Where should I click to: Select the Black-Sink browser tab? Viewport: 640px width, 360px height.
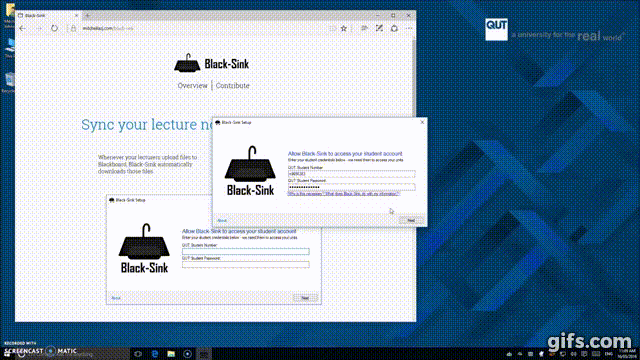click(47, 16)
